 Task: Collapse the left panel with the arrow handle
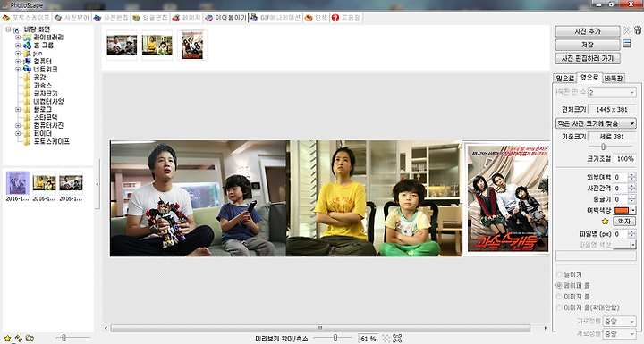[x=97, y=184]
